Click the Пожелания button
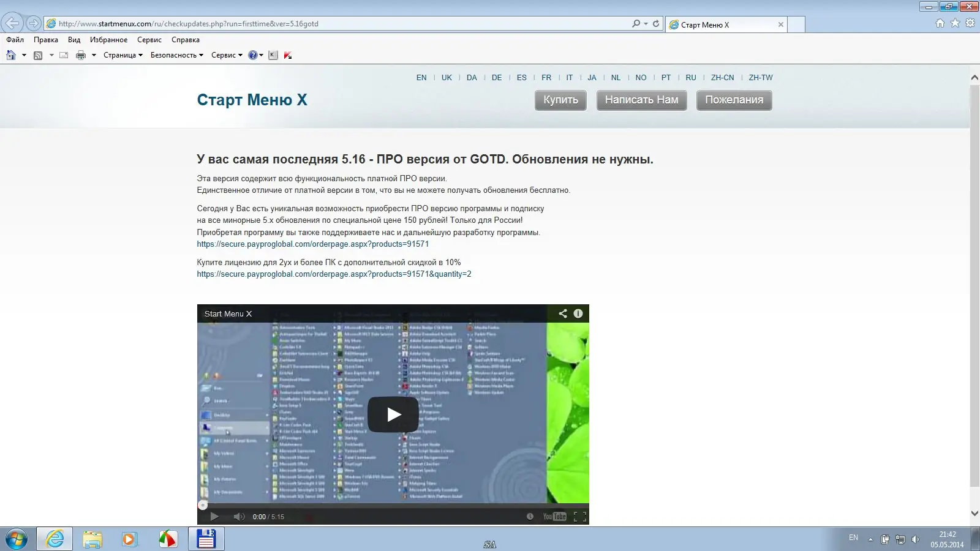Screen dimensions: 980x551 [734, 100]
